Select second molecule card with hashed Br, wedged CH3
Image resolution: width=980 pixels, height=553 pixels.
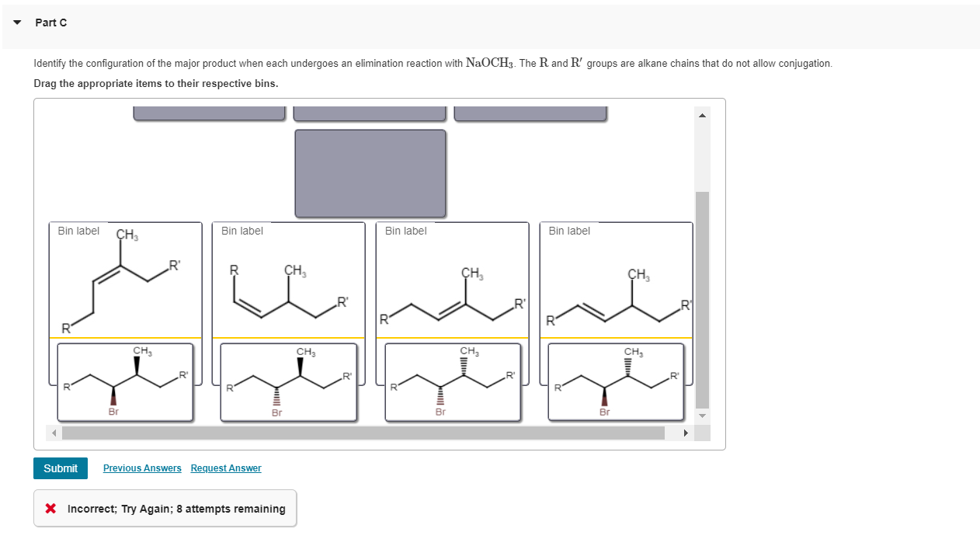tap(289, 382)
